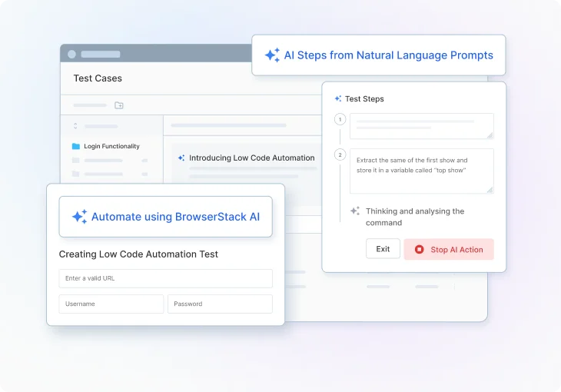Screen dimensions: 561x392
Task: Click the sparkle icon beside Automate using BrowserStack AI
Action: [79, 217]
